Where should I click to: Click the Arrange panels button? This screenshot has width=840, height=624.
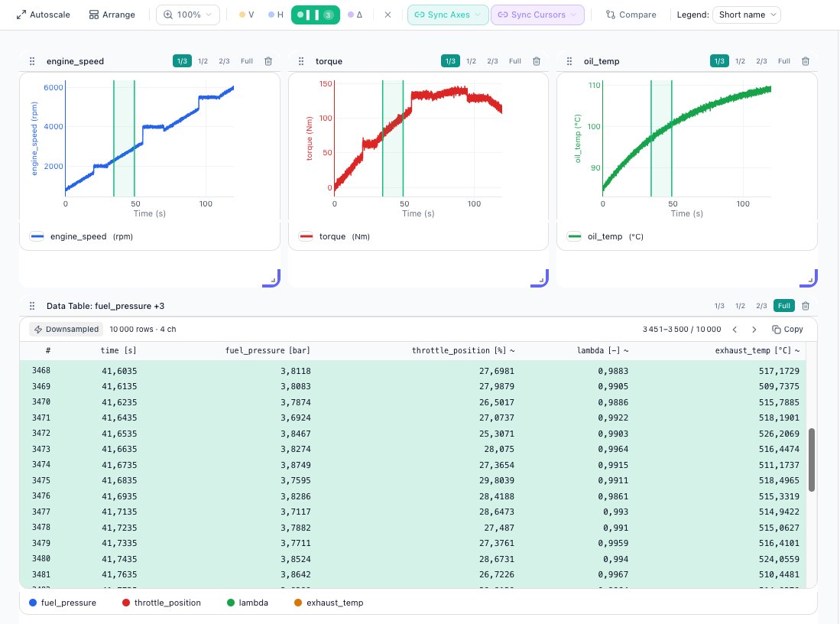(112, 15)
